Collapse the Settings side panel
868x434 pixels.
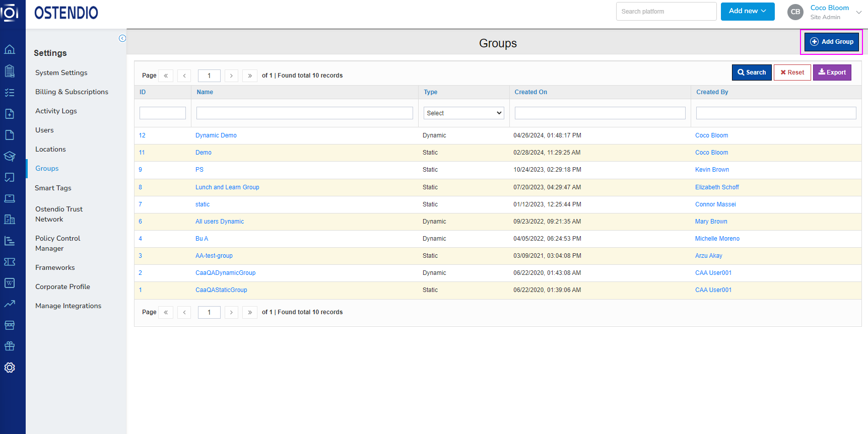coord(122,38)
